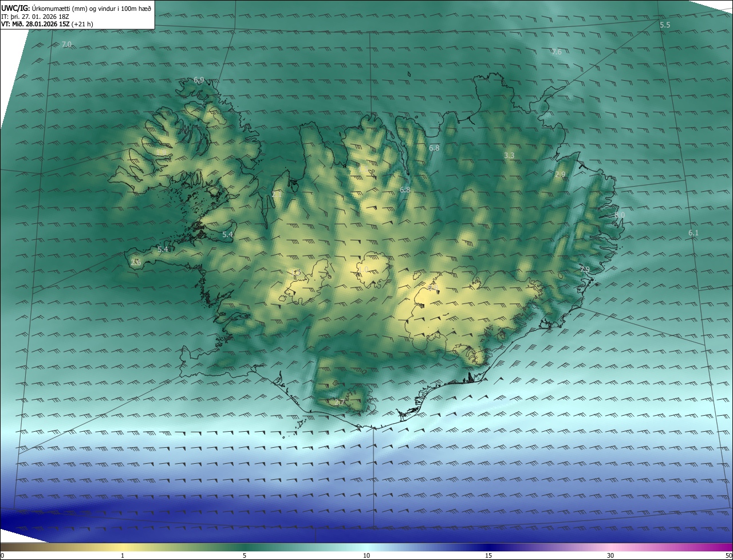Click the 50 tick on the colour scale

(x=728, y=555)
